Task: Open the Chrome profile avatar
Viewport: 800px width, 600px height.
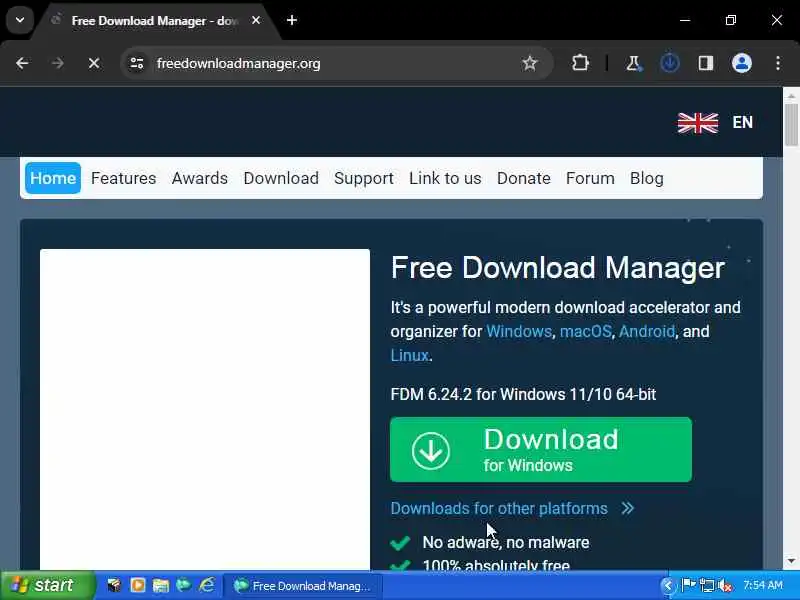Action: click(742, 63)
